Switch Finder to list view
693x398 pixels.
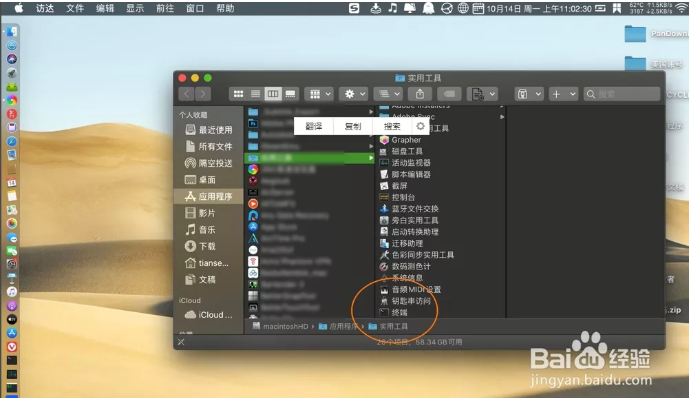(x=255, y=94)
